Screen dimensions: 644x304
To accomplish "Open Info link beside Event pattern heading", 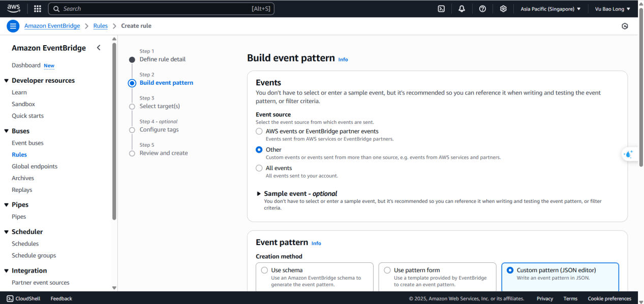I will click(x=316, y=243).
